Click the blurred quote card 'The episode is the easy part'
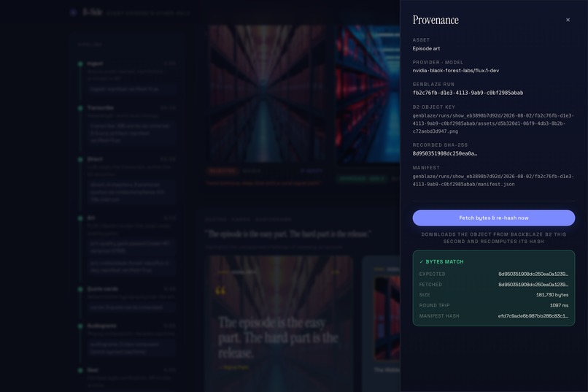The width and height of the screenshot is (588, 392). [279, 323]
